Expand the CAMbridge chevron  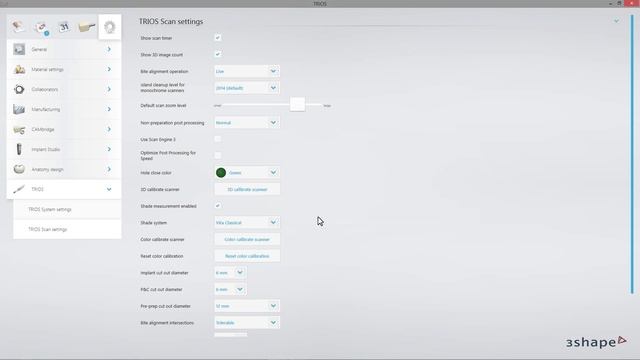(109, 129)
